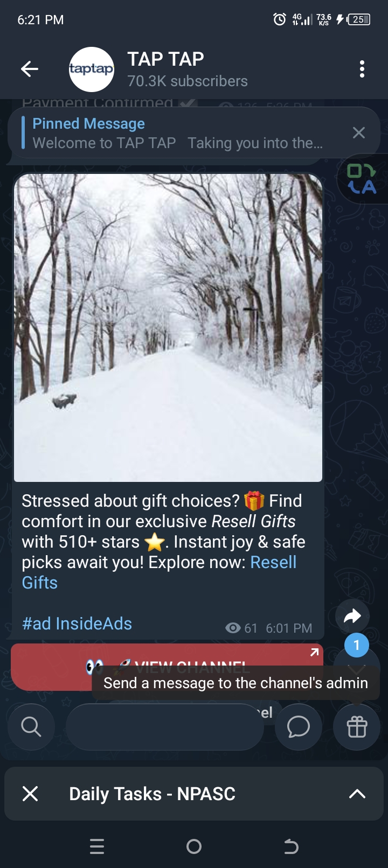Open the snowy road photo

[168, 327]
